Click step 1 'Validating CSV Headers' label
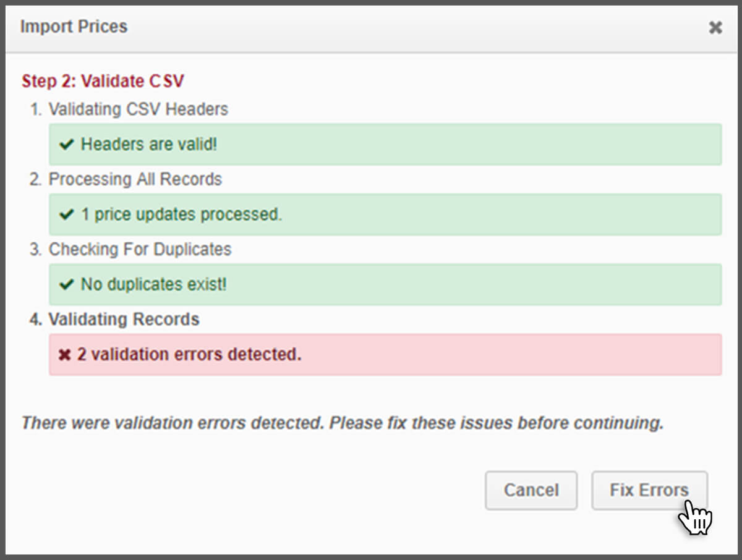742x560 pixels. tap(139, 109)
